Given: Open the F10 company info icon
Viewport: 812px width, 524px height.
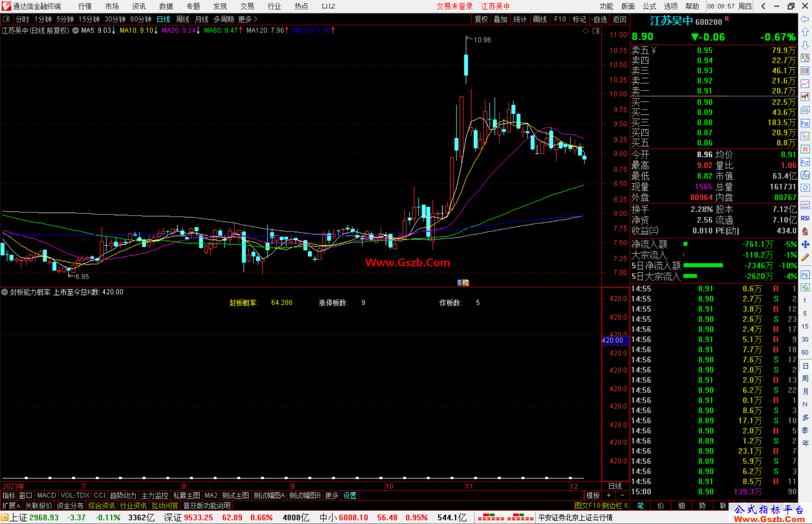Looking at the screenshot, I should pos(805,123).
